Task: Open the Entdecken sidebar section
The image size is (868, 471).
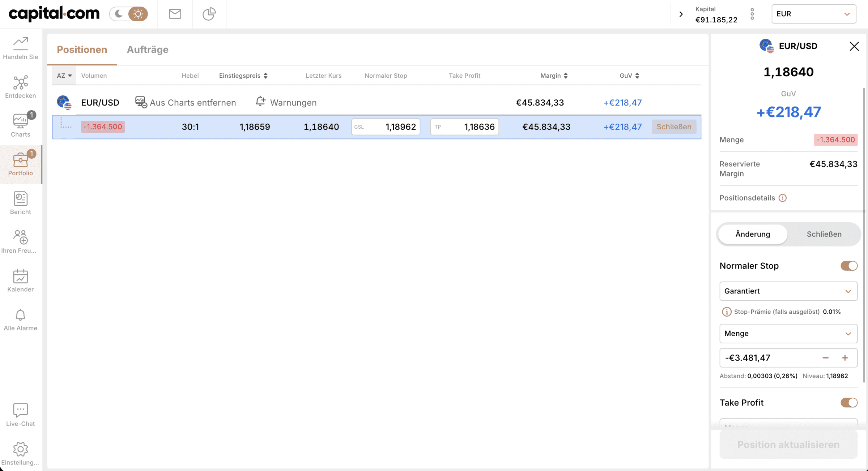Action: coord(20,87)
